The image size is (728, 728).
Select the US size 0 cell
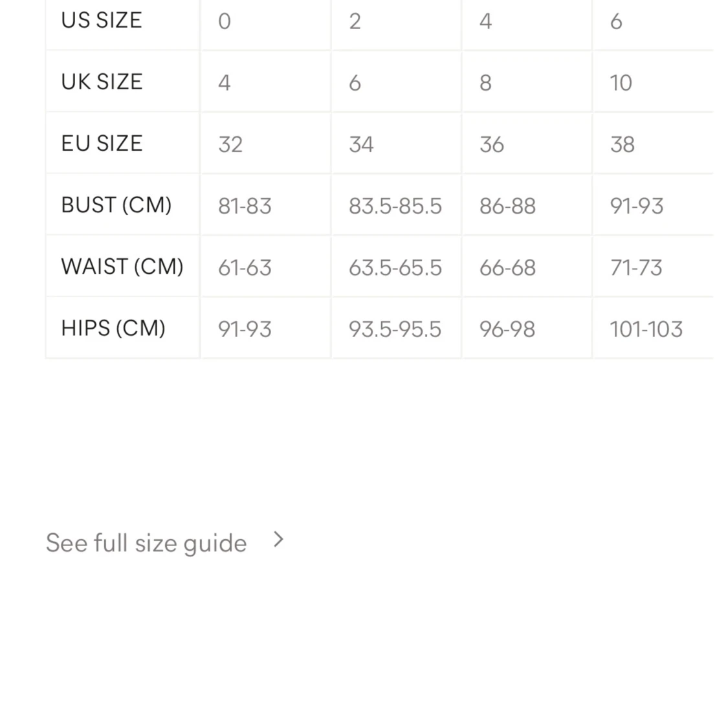(x=225, y=21)
